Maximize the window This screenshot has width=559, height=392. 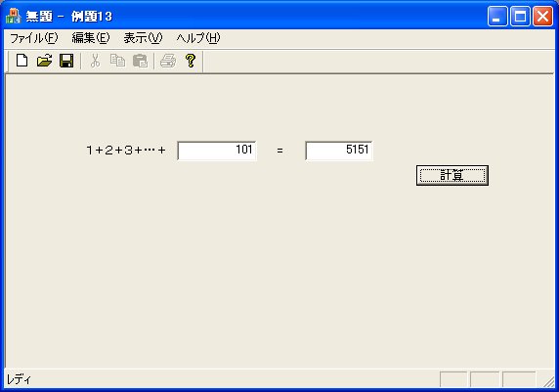click(520, 17)
